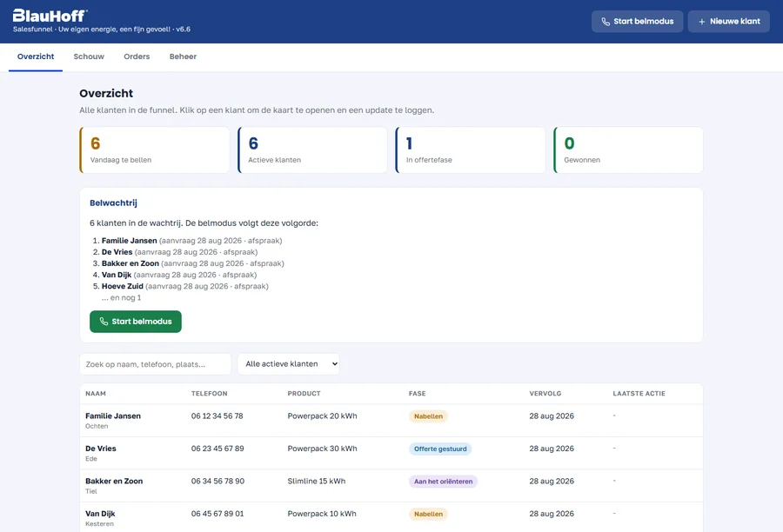Click phone number 06 23 45 67 89
The image size is (783, 532).
coord(217,449)
